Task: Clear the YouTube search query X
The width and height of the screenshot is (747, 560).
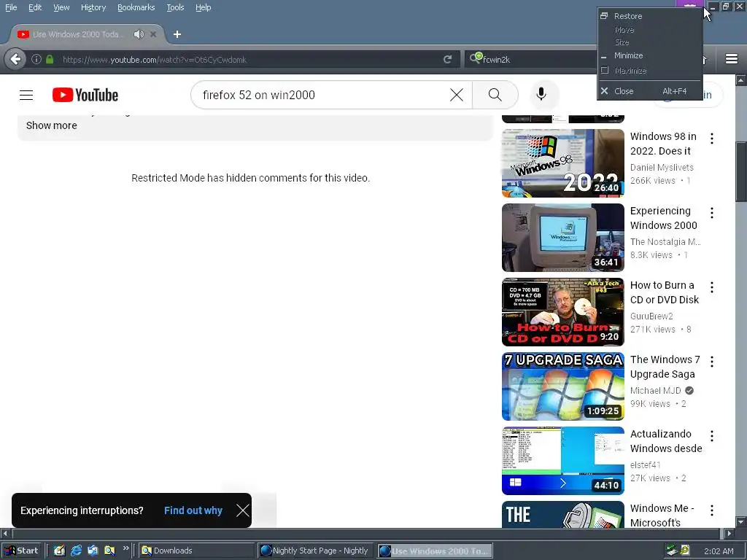Action: coord(457,95)
